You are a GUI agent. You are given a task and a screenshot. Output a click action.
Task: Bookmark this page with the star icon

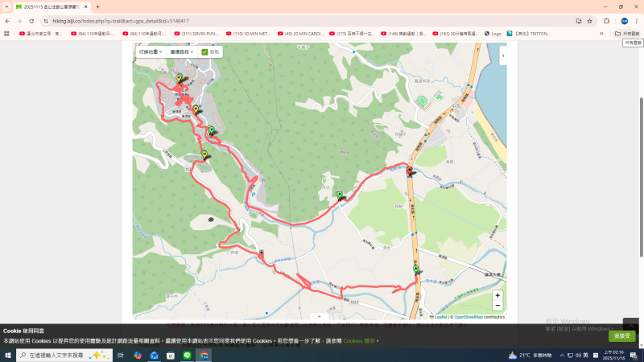(589, 21)
